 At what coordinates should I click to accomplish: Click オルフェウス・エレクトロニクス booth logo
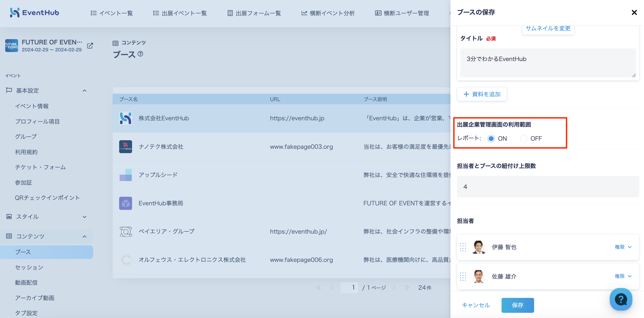click(125, 260)
